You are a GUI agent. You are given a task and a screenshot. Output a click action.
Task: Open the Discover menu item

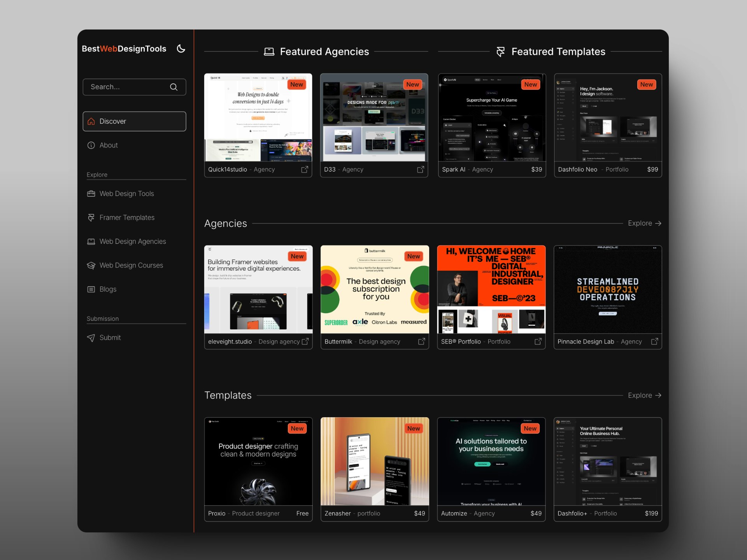(134, 121)
